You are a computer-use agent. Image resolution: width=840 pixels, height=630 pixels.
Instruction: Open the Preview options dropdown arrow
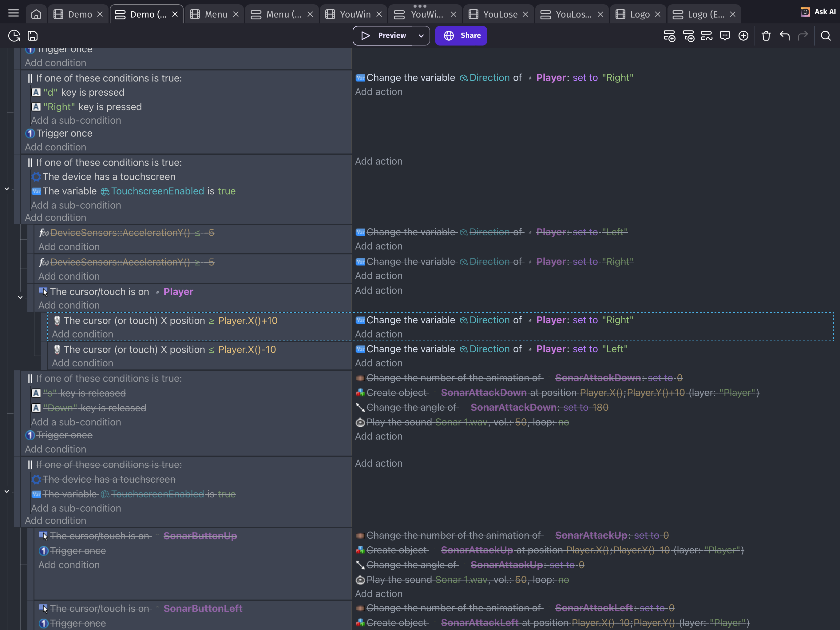pos(421,36)
